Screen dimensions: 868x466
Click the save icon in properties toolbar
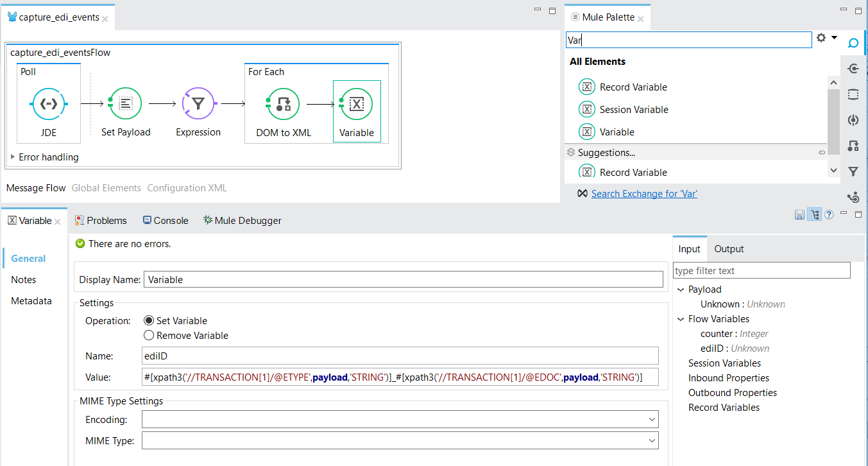tap(799, 215)
